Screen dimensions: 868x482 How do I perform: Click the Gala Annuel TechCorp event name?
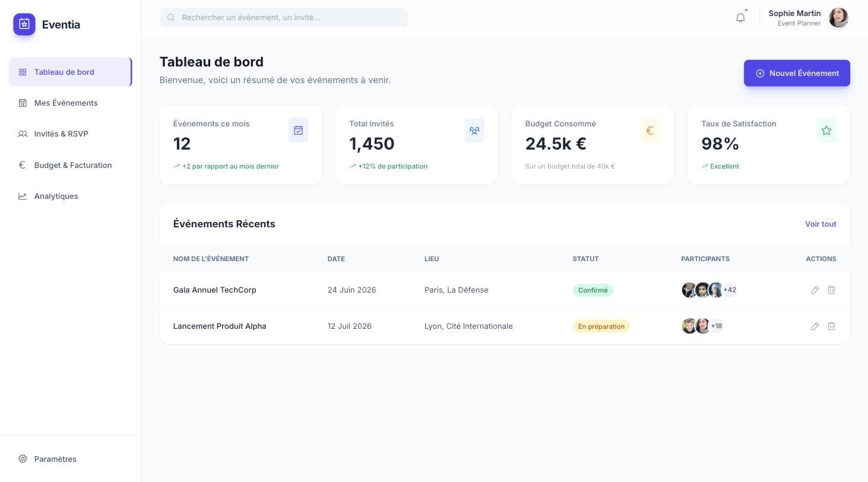(214, 290)
